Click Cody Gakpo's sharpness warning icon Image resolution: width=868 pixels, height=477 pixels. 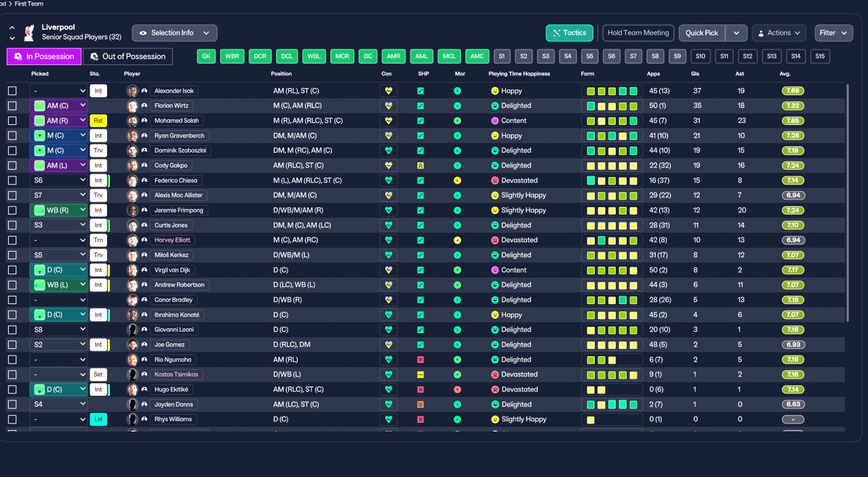point(420,166)
